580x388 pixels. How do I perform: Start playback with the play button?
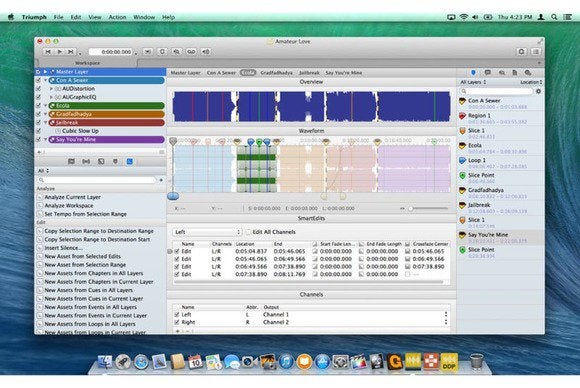pos(60,52)
